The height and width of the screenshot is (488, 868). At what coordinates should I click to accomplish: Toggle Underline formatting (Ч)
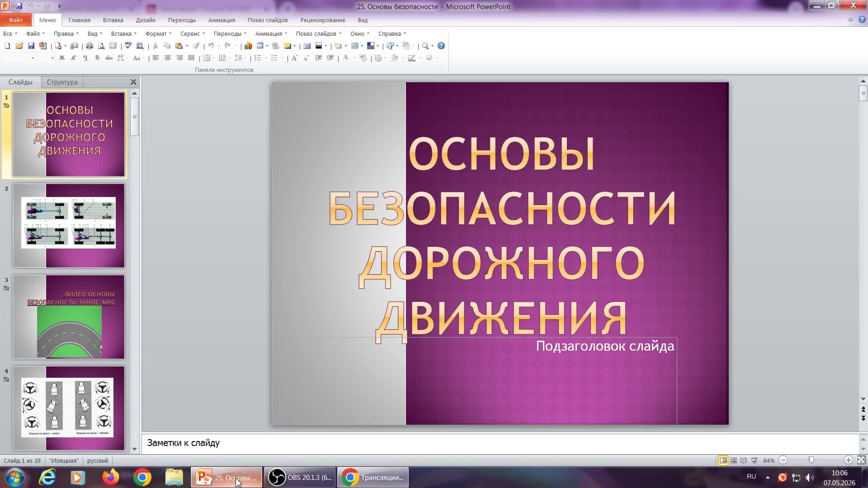click(85, 58)
